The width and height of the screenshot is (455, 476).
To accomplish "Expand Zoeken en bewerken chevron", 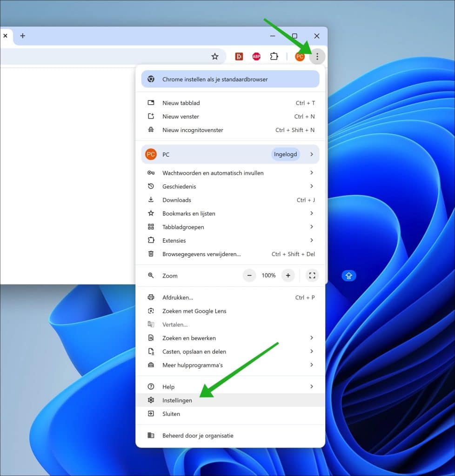I will point(312,338).
